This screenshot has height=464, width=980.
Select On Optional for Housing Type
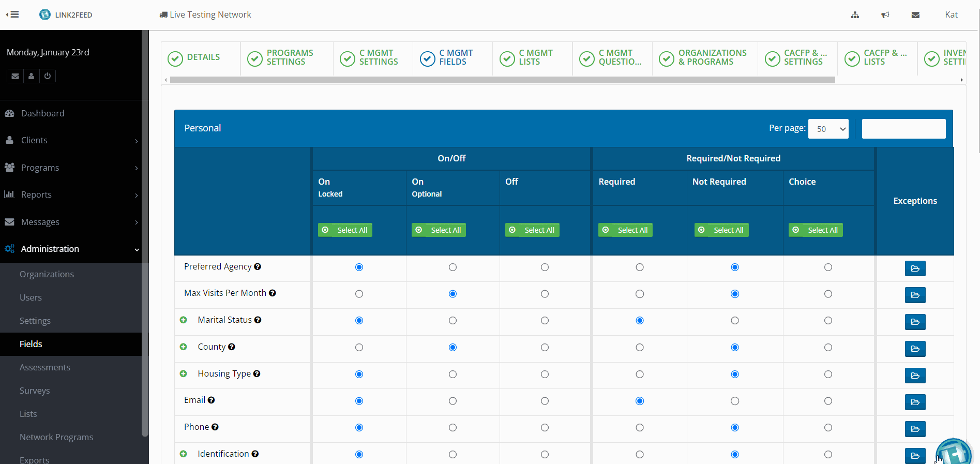[453, 375]
